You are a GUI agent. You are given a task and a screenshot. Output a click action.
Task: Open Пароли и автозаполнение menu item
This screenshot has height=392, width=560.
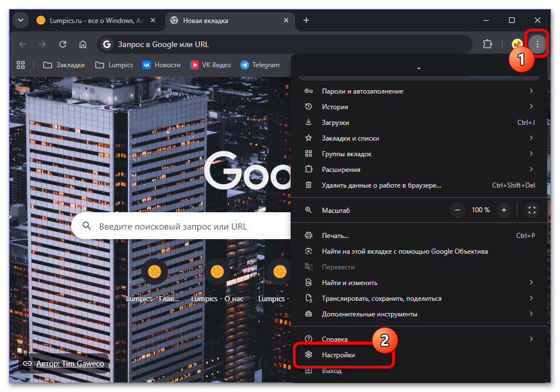[419, 91]
